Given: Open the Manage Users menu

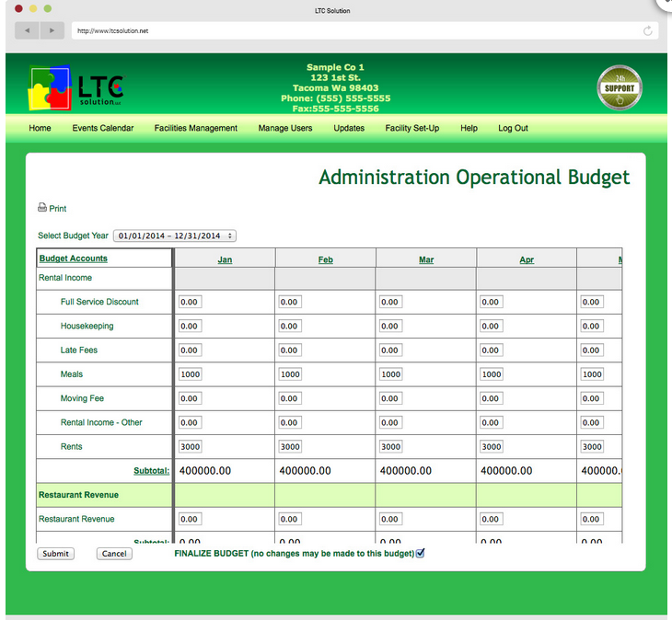Looking at the screenshot, I should tap(285, 128).
